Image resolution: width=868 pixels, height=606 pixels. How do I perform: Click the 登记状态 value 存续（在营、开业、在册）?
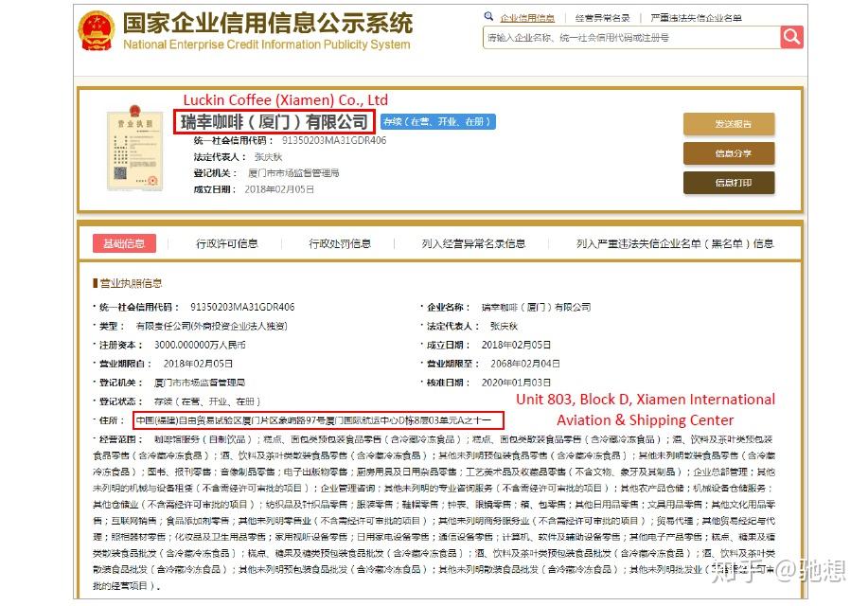click(207, 401)
